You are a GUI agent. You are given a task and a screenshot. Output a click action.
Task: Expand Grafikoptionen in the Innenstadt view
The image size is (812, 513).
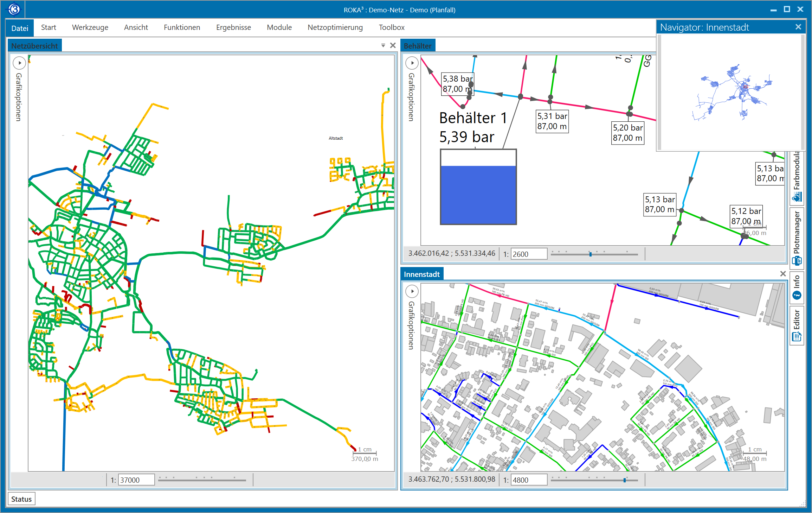click(412, 291)
